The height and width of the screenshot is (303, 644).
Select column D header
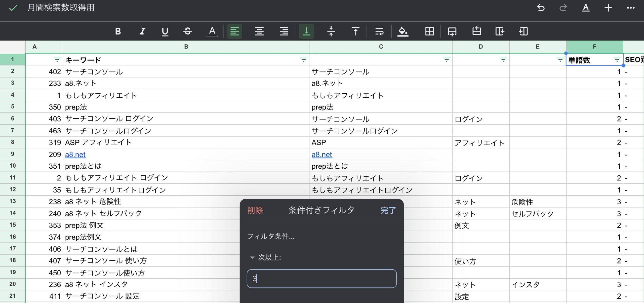pos(481,47)
